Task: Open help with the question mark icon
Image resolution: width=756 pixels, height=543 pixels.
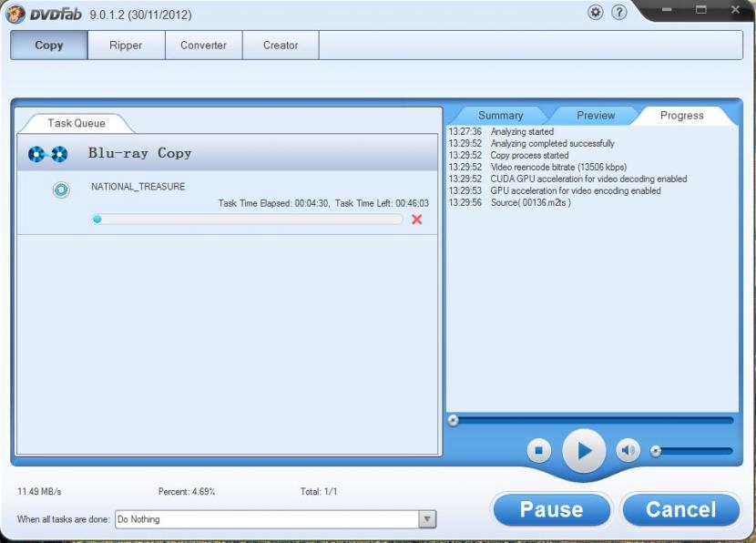Action: tap(619, 12)
